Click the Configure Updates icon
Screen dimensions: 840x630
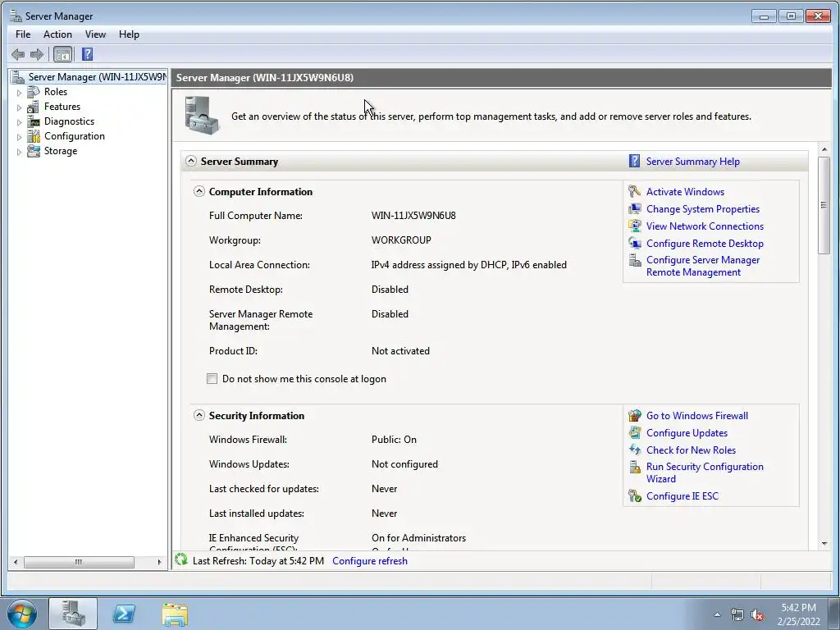tap(635, 432)
